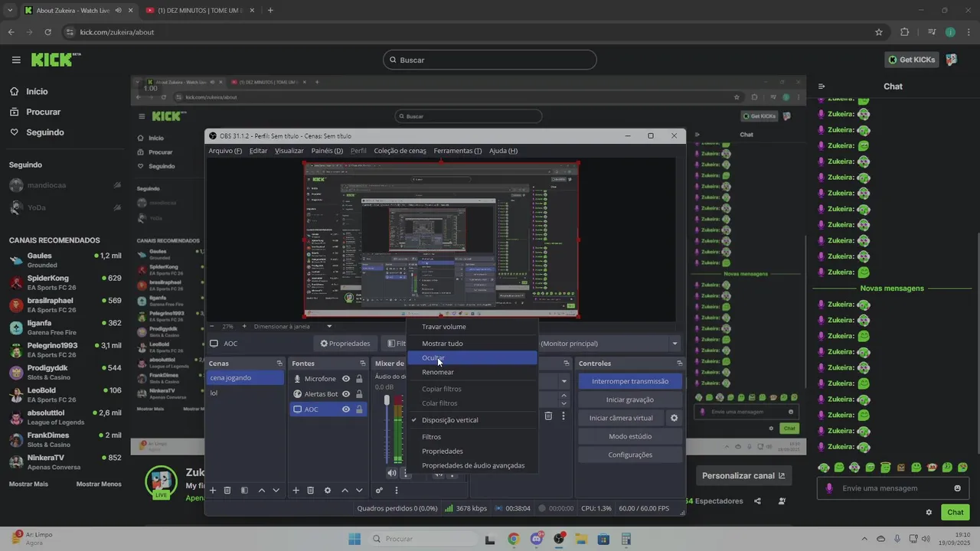The height and width of the screenshot is (551, 980).
Task: Open Kick hamburger sidebar menu
Action: [x=16, y=60]
